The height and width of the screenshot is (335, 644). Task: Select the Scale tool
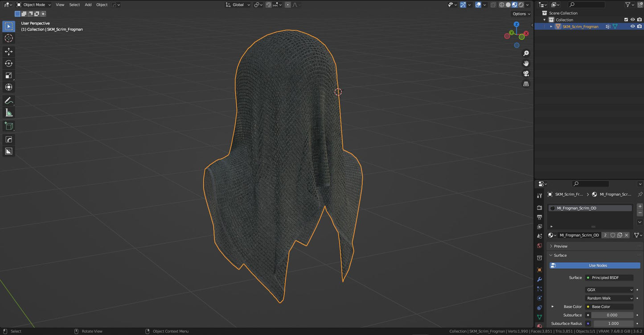click(x=8, y=75)
